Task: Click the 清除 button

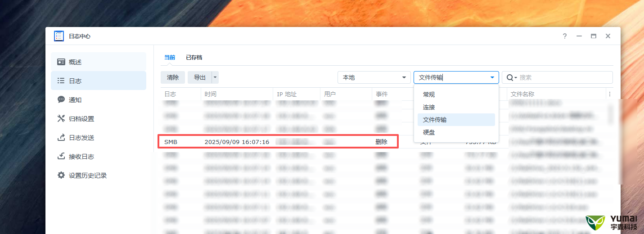Action: point(173,77)
